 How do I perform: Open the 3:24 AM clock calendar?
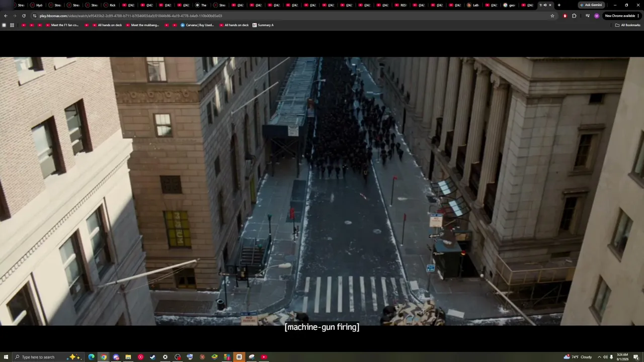622,357
